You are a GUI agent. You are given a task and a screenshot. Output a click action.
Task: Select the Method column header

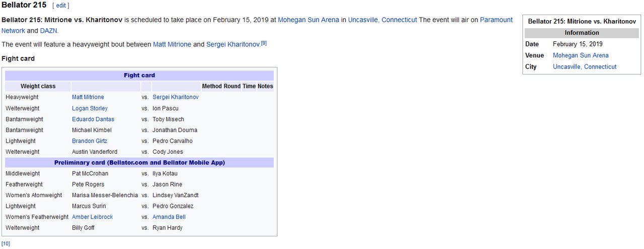[212, 86]
